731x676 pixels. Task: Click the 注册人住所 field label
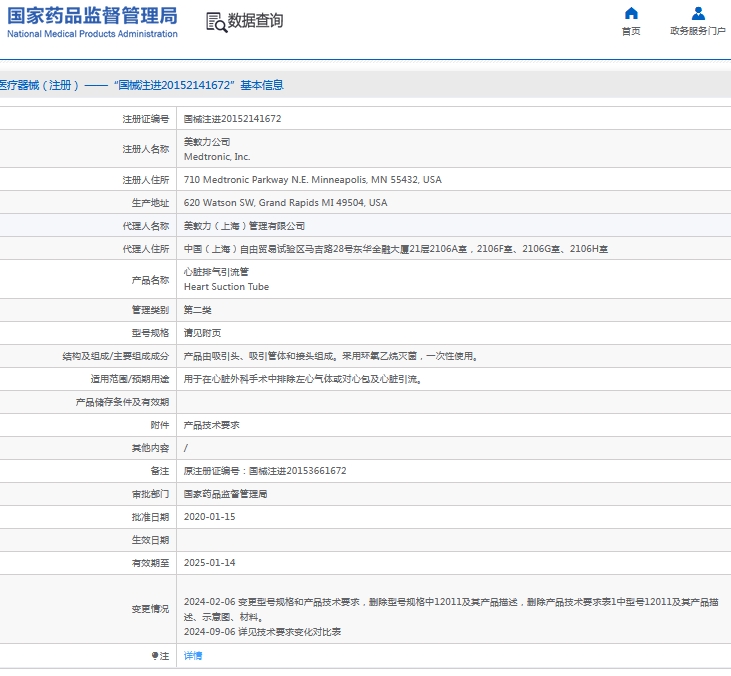coord(145,179)
